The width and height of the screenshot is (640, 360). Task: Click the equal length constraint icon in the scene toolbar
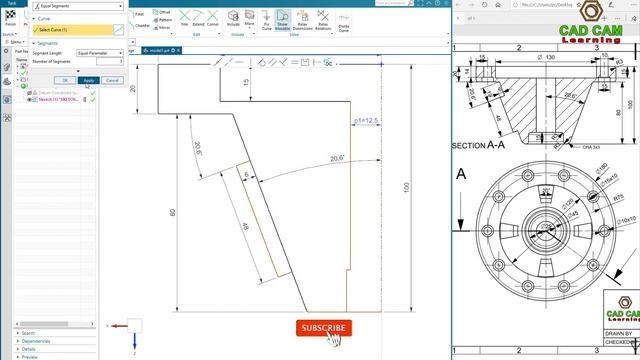point(294,62)
